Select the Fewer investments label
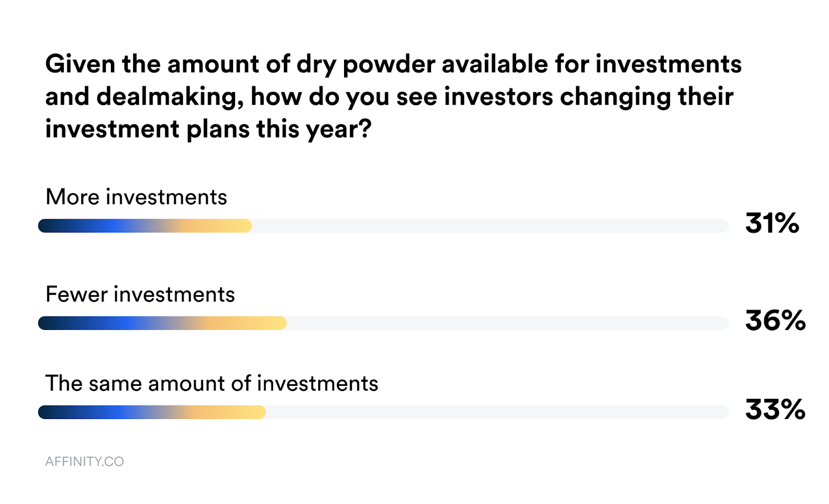 pyautogui.click(x=140, y=294)
